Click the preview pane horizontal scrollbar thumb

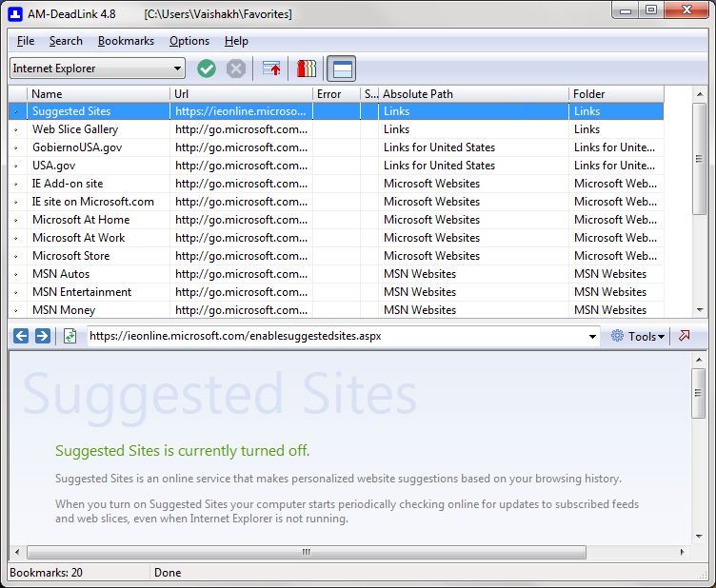pos(307,553)
